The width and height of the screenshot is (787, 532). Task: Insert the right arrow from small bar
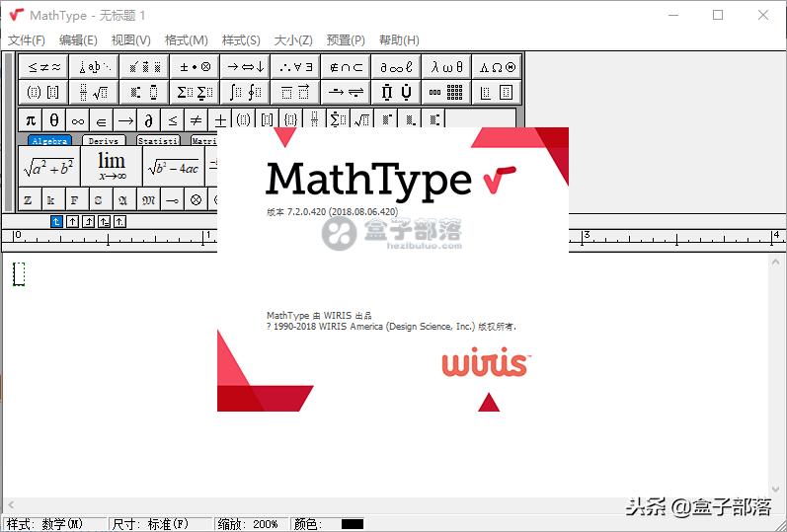pos(125,120)
